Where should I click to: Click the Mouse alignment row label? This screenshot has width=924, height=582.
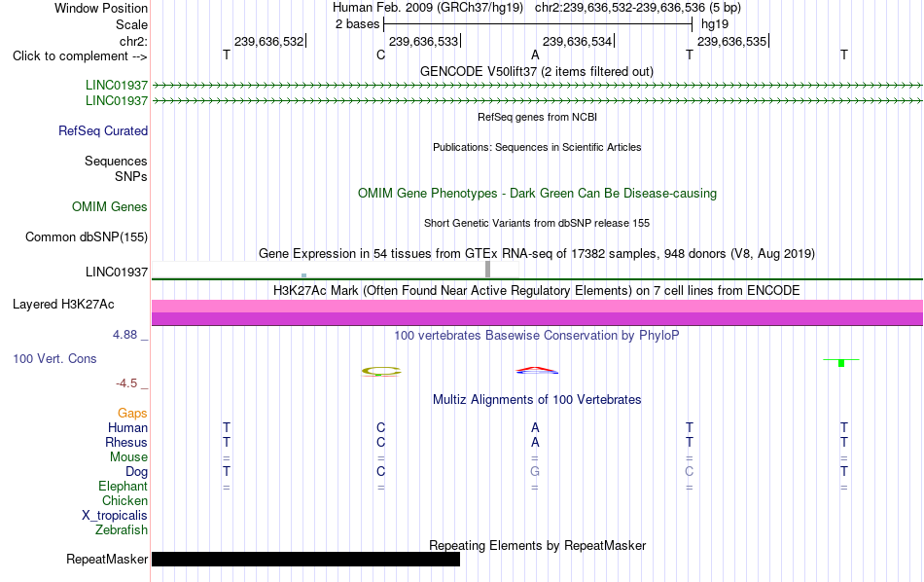[129, 457]
